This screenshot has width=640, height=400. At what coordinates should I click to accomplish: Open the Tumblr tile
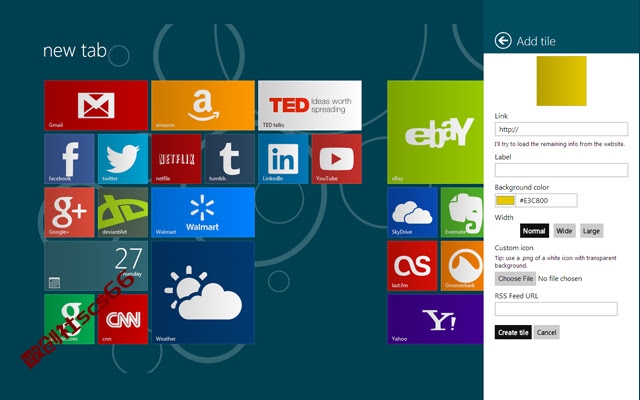pos(230,159)
